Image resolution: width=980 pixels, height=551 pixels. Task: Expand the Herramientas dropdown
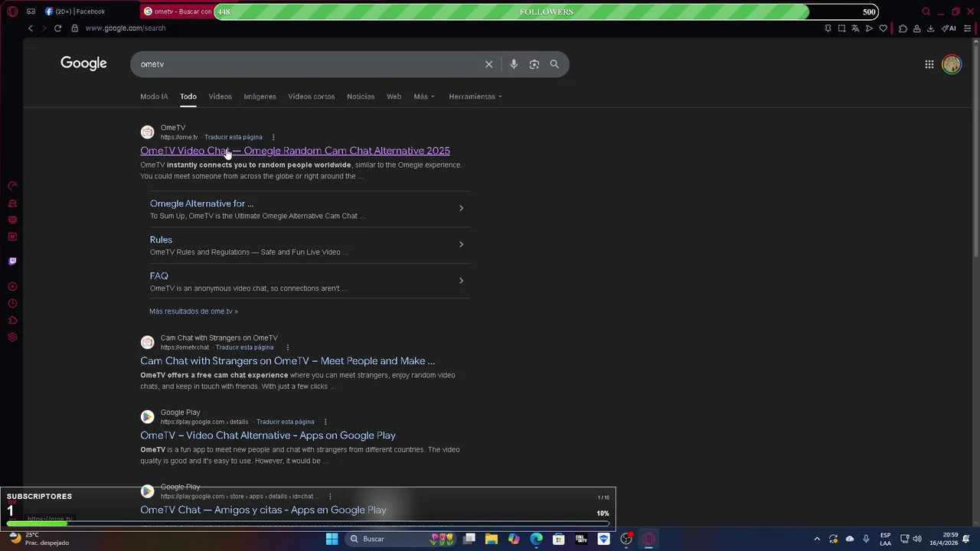(x=475, y=96)
